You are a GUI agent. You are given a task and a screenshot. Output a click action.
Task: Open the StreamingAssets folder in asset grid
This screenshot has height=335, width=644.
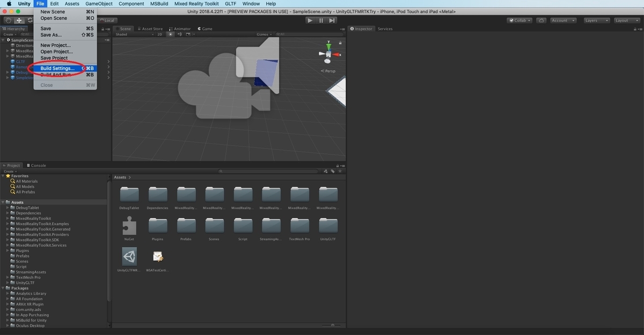click(x=271, y=225)
